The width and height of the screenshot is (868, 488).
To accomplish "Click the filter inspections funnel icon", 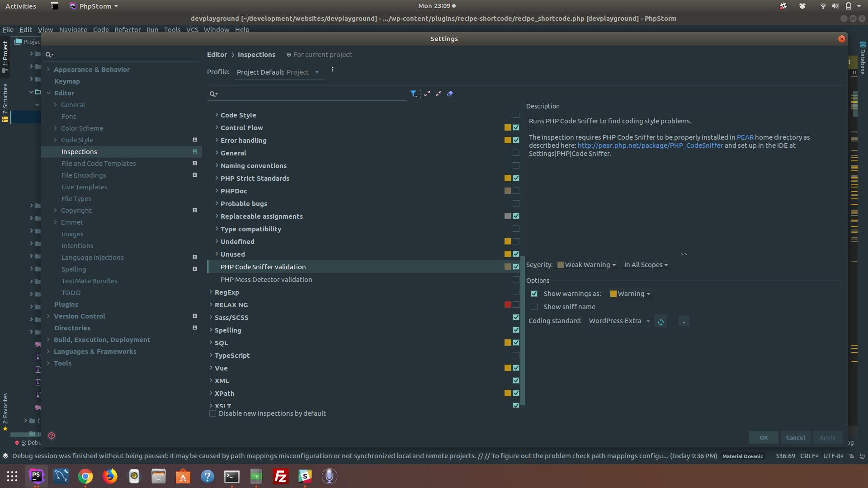I will pos(413,94).
